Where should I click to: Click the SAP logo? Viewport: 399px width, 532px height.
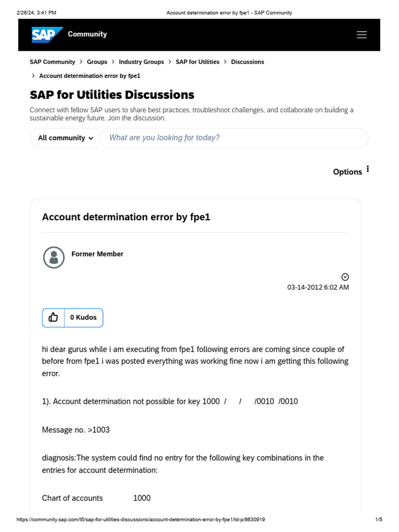click(47, 35)
